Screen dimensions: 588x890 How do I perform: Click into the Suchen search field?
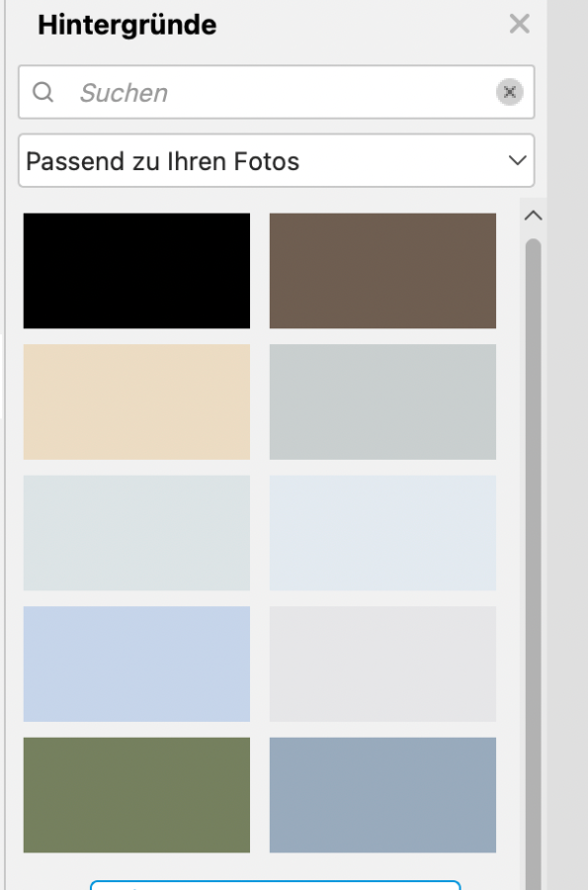point(276,92)
